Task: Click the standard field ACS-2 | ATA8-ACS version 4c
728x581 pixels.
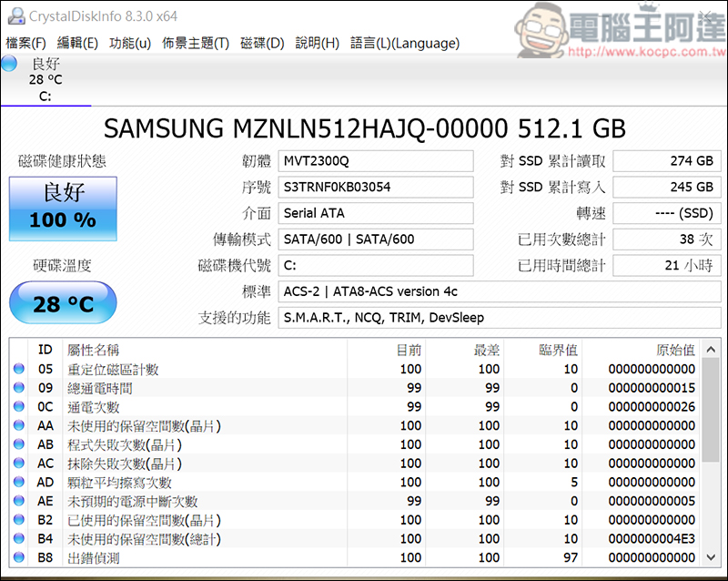Action: point(500,291)
